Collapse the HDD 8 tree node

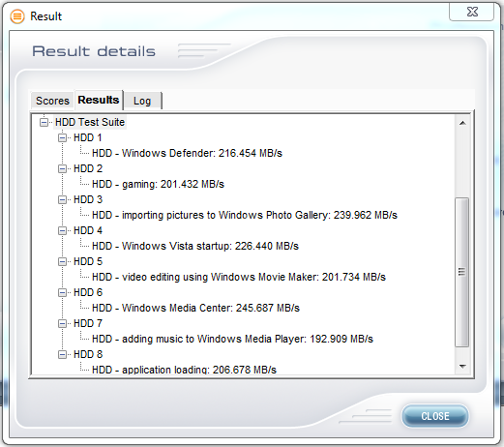(62, 354)
